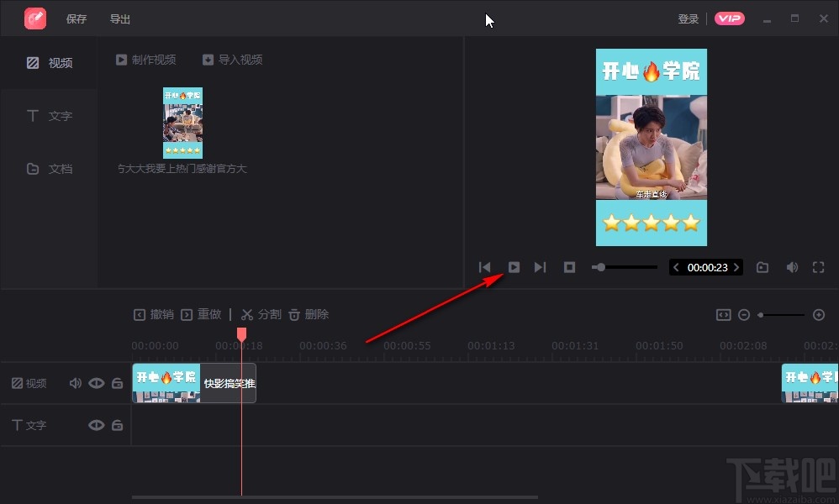Click the preview progress slider handle

tap(601, 267)
